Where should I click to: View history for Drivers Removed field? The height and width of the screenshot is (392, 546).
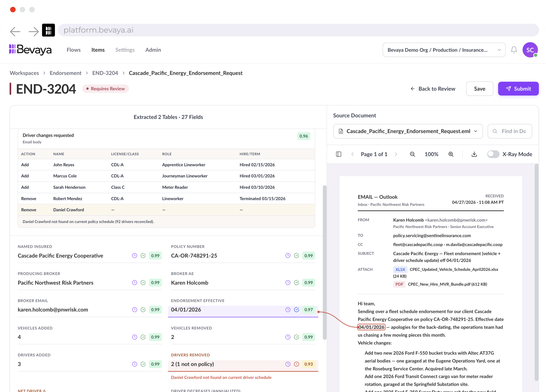288,364
